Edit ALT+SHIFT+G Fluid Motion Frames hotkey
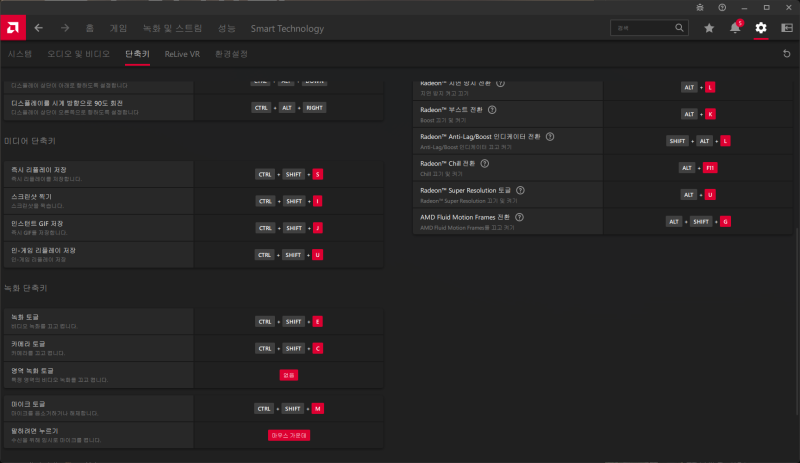 pos(698,222)
